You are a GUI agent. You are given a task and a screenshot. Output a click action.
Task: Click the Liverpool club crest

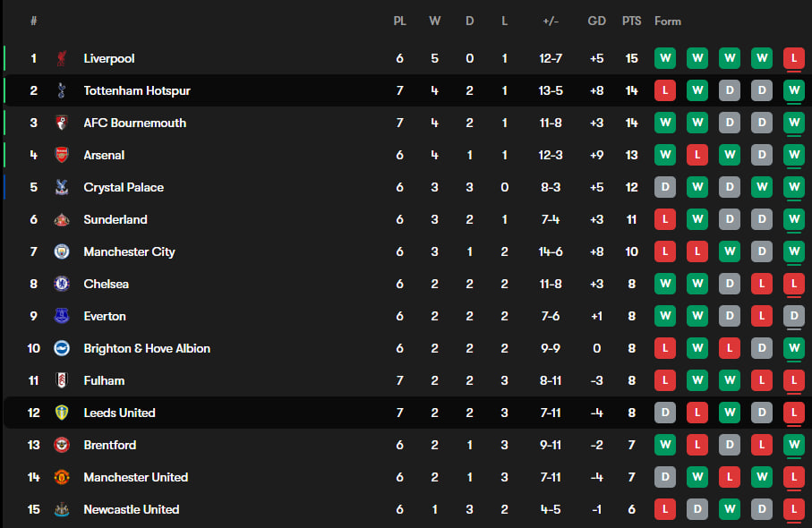(x=62, y=58)
